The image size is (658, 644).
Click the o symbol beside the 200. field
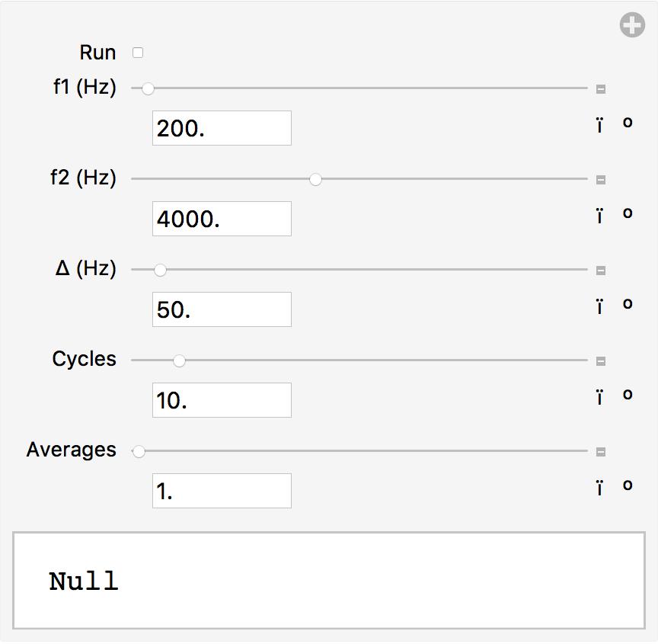[628, 123]
